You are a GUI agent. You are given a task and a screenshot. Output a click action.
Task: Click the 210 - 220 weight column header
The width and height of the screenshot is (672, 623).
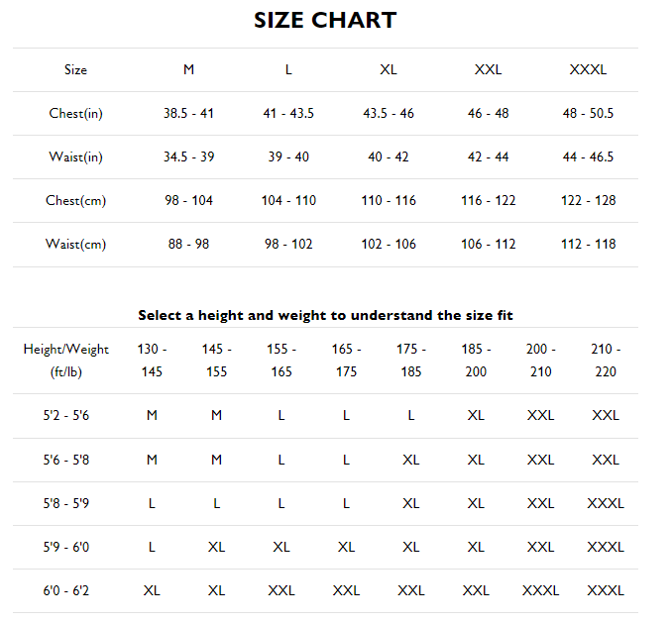(x=605, y=361)
